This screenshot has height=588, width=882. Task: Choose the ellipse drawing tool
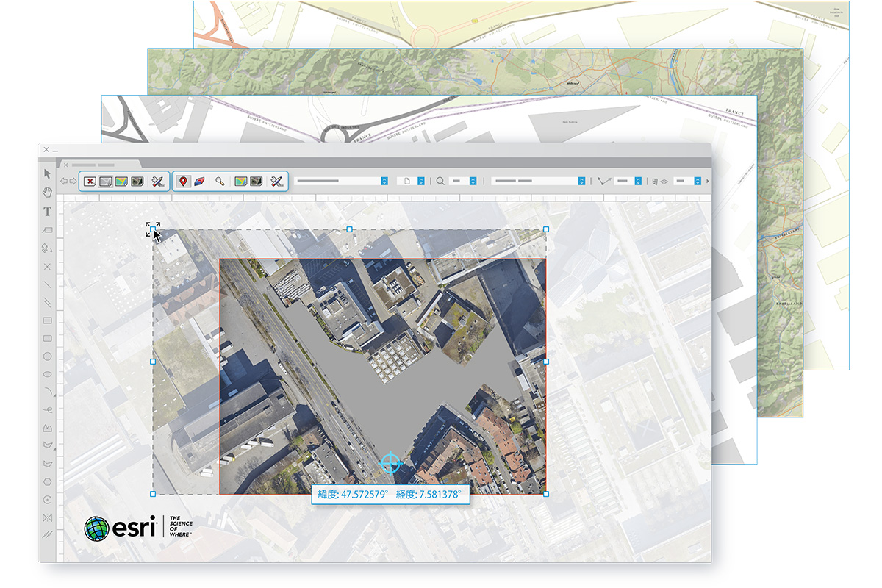click(x=48, y=375)
